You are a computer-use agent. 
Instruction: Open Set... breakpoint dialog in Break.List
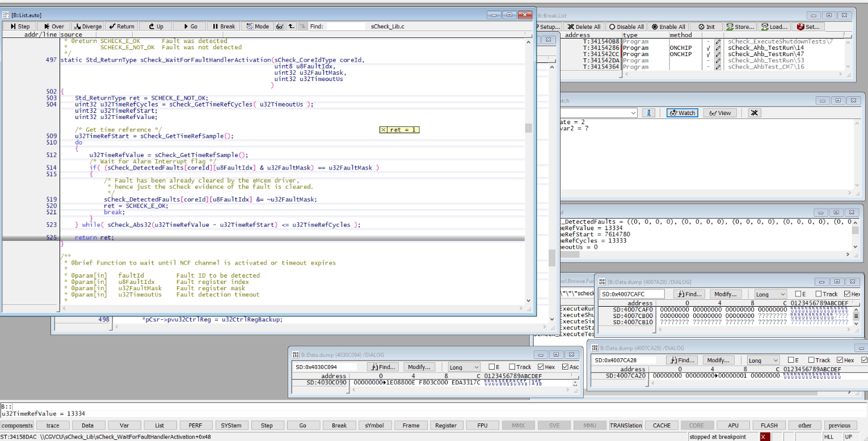(x=808, y=27)
